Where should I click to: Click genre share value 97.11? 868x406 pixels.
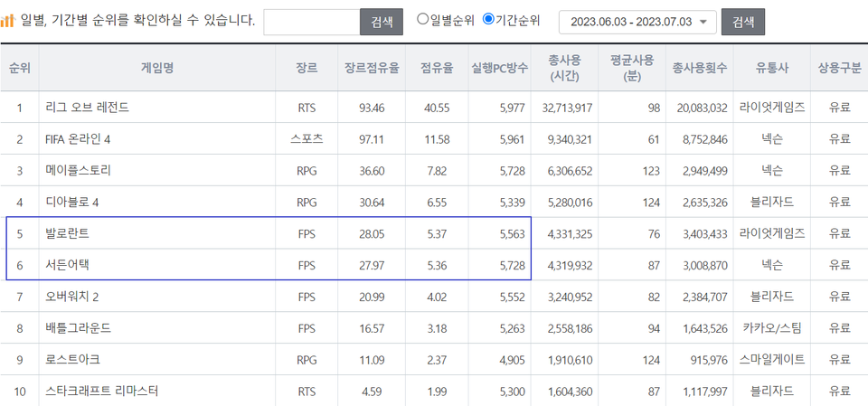coord(372,139)
